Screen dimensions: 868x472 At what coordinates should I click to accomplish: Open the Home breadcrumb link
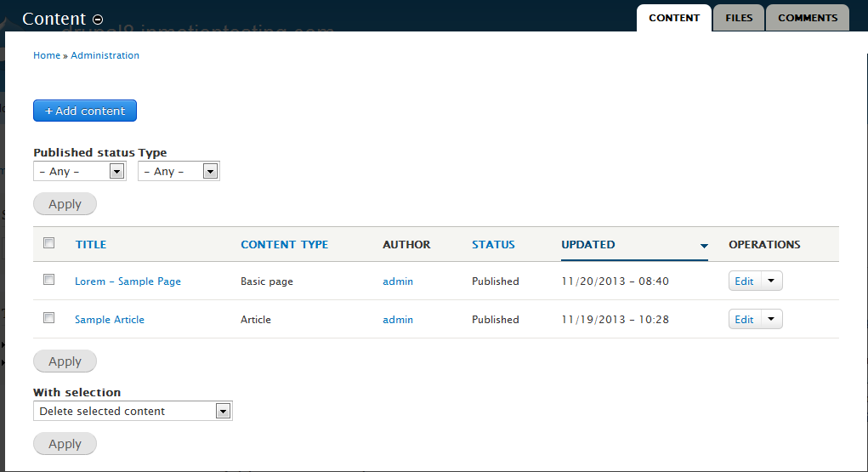click(x=47, y=55)
